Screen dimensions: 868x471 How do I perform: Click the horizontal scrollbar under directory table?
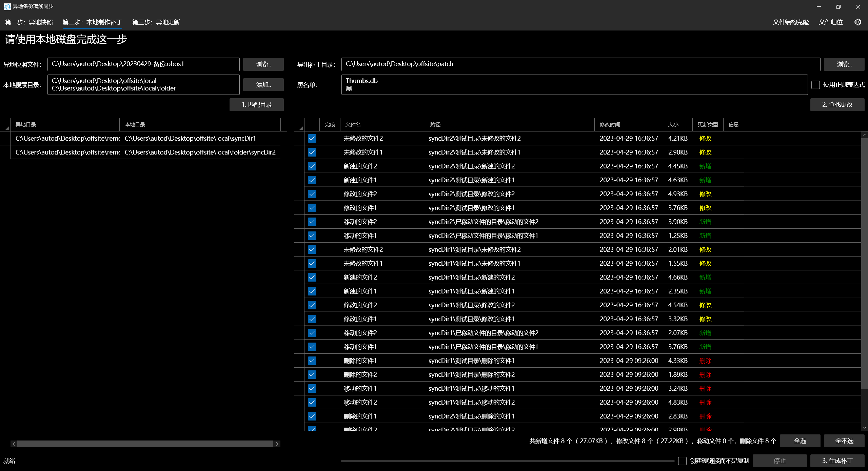[x=145, y=444]
